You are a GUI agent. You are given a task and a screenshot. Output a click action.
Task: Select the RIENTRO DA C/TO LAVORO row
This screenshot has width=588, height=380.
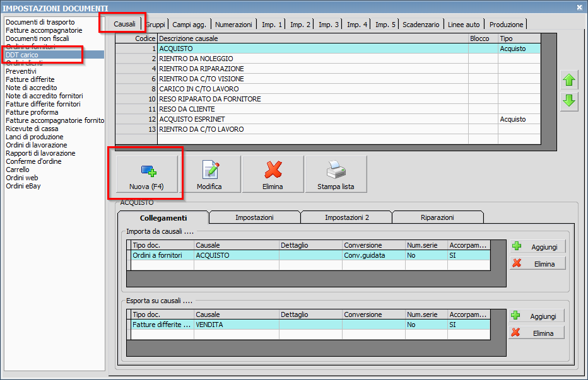pyautogui.click(x=328, y=130)
